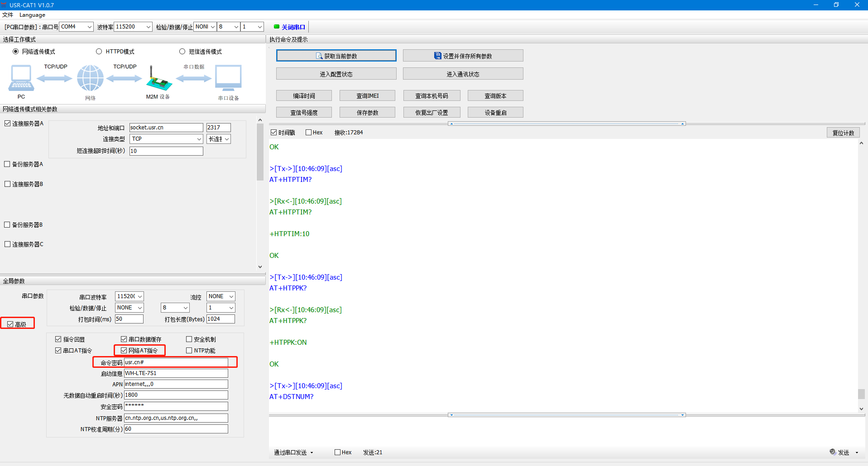
Task: Toggle the 高级 advanced checkbox
Action: (x=10, y=324)
